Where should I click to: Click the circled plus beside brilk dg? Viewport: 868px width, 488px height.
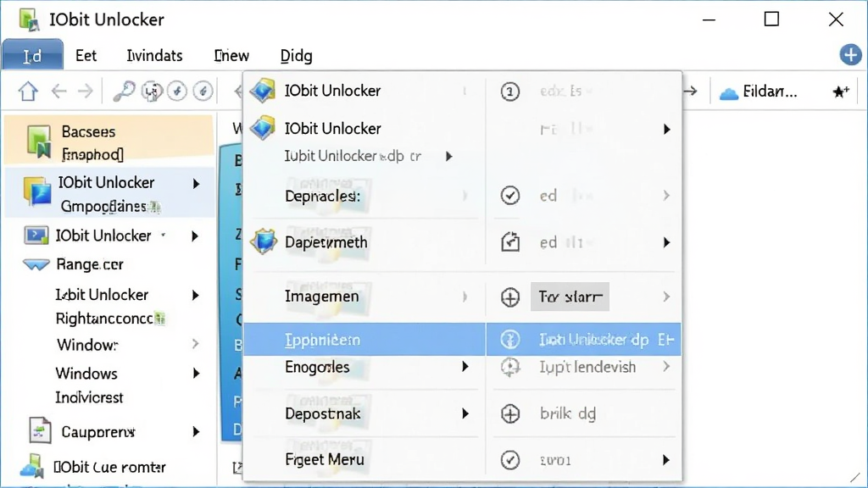click(x=509, y=413)
